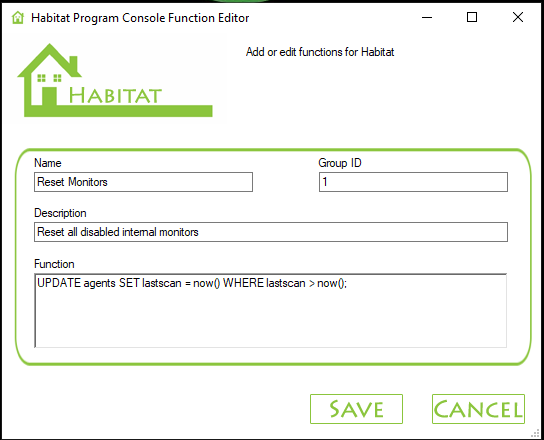Click blank space inside the Function text area
The image size is (544, 440).
coord(271,321)
